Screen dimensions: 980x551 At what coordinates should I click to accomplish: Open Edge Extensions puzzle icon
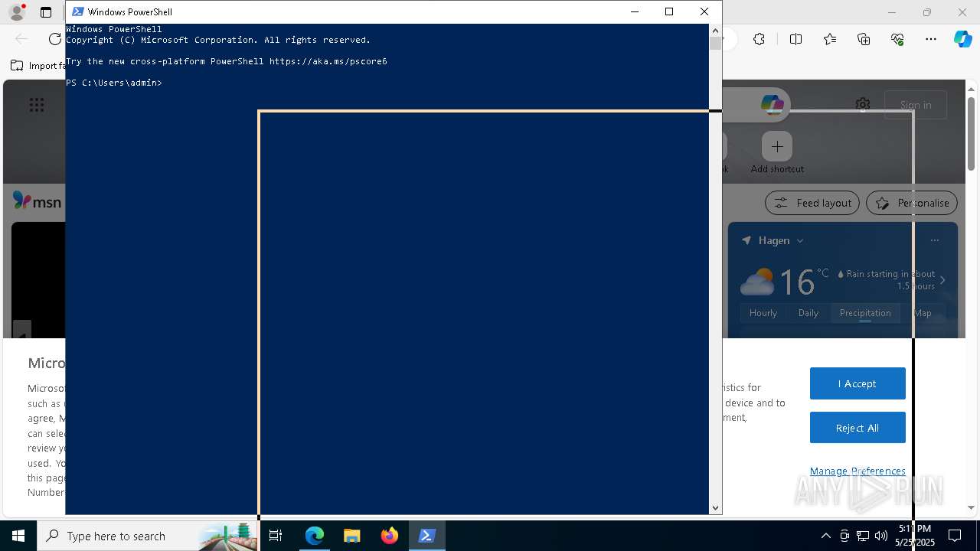(x=759, y=39)
